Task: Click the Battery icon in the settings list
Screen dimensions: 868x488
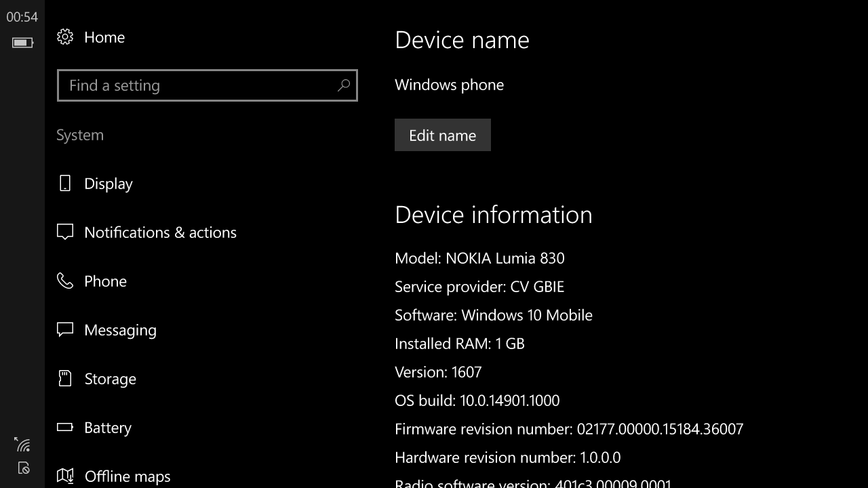Action: (65, 428)
